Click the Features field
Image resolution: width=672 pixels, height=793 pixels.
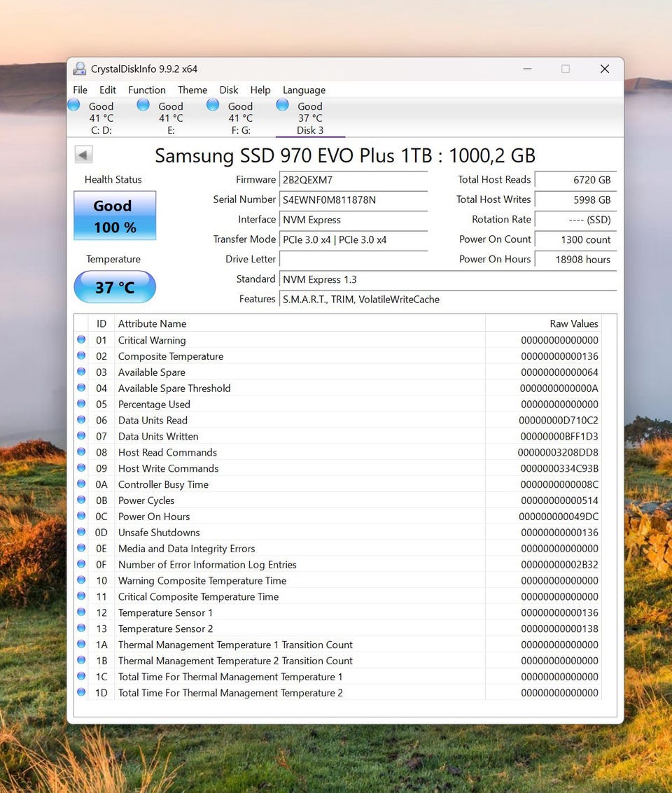448,299
